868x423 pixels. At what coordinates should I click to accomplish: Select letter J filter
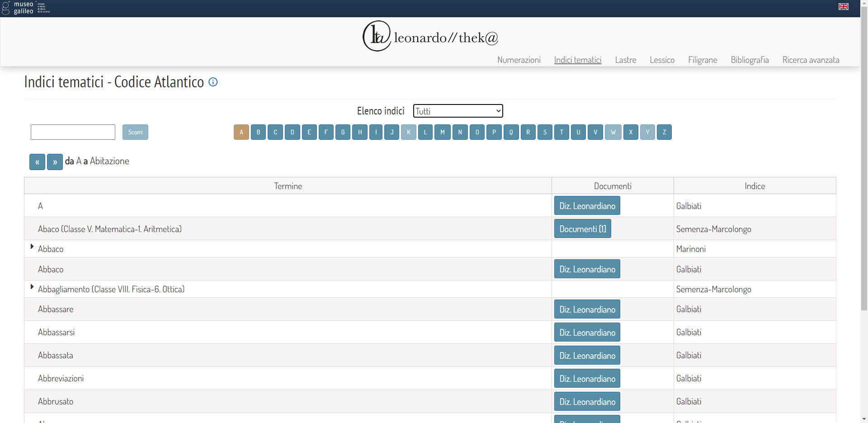392,132
